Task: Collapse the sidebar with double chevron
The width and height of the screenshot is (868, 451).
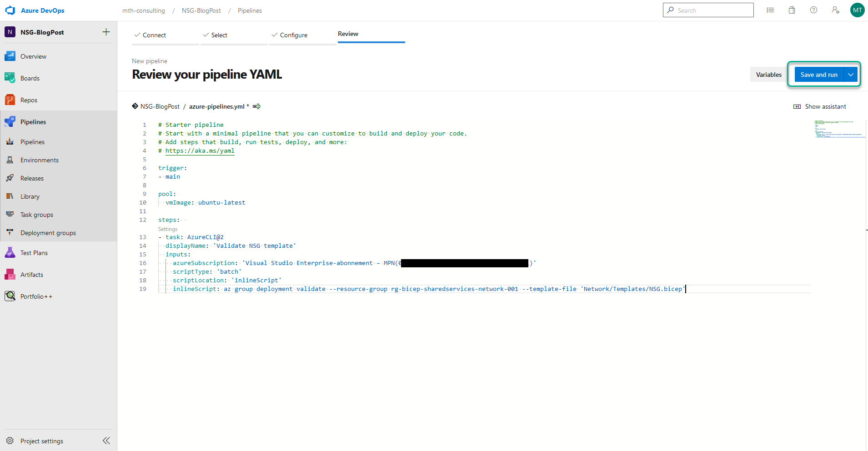Action: [106, 441]
